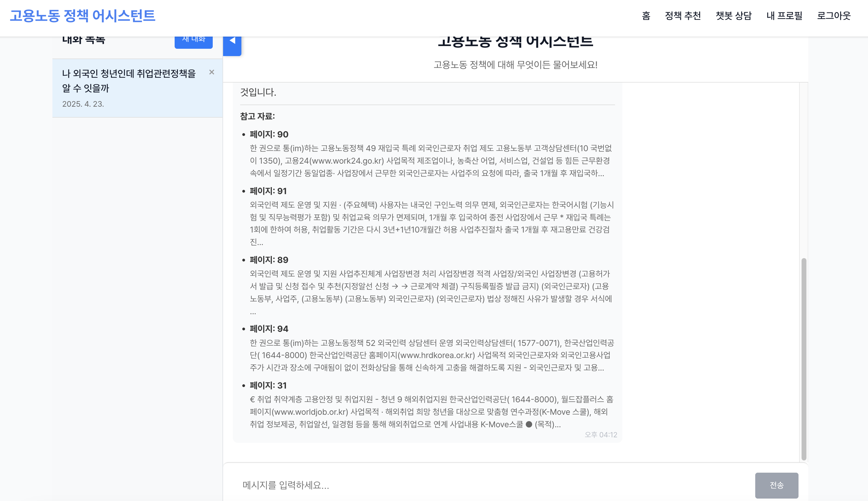Screen dimensions: 868x501
Task: Start a new chat with 새 대화 button
Action: click(x=193, y=42)
